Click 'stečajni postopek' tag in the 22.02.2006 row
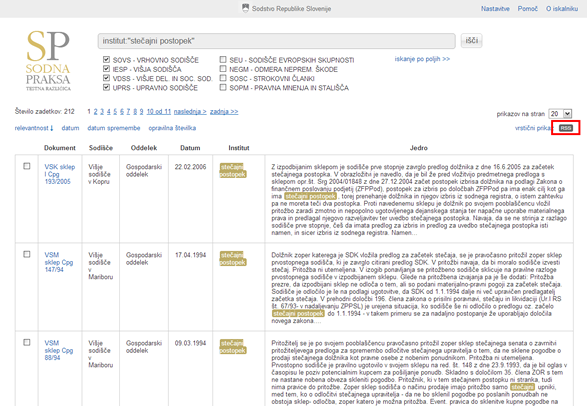 coord(232,170)
